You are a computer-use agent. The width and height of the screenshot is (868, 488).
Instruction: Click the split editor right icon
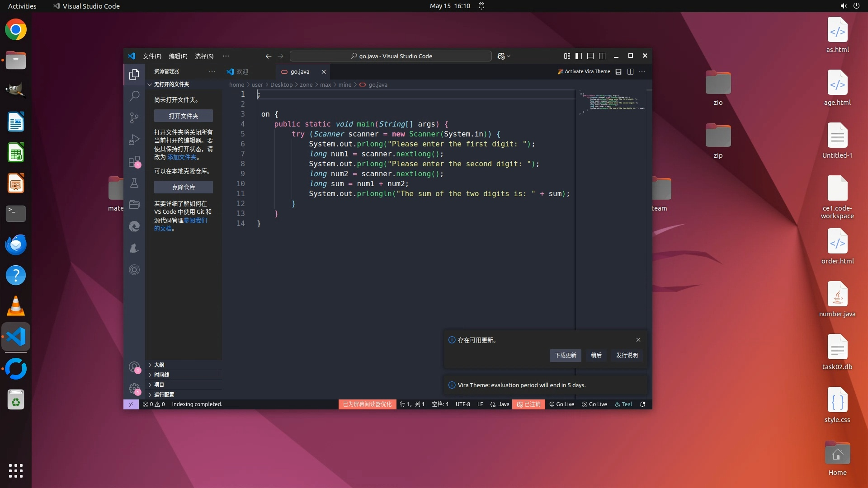tap(630, 71)
